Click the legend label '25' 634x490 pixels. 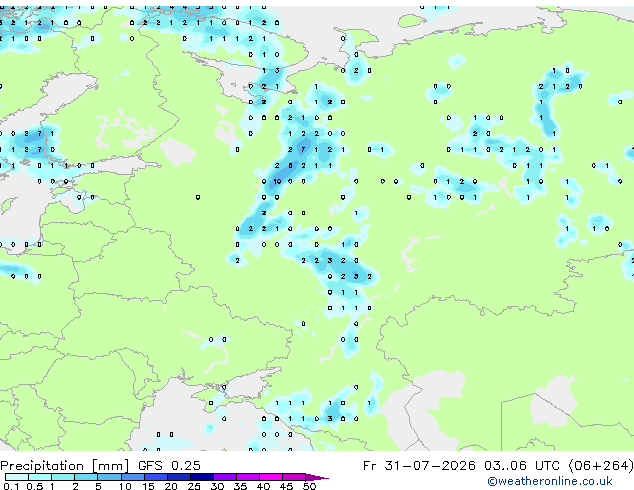[x=194, y=486]
